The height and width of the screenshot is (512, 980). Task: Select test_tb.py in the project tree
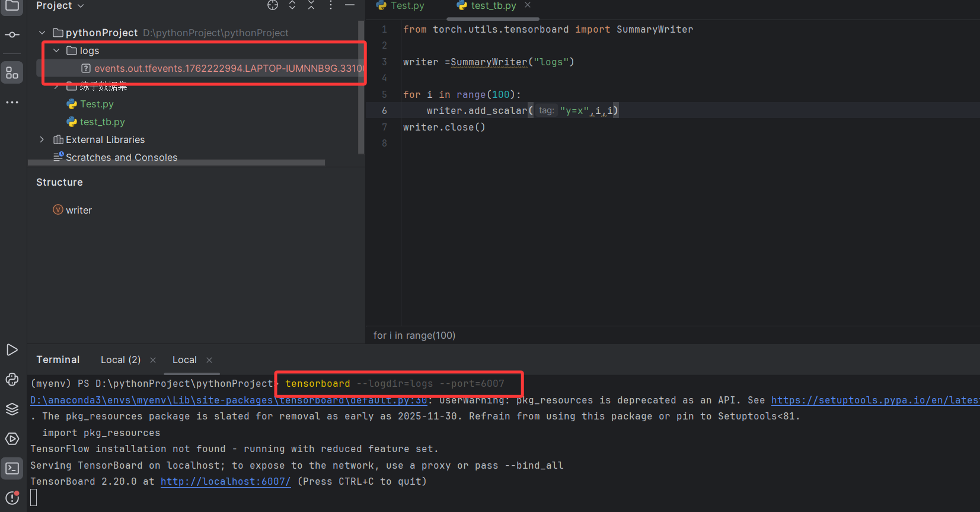pos(96,122)
